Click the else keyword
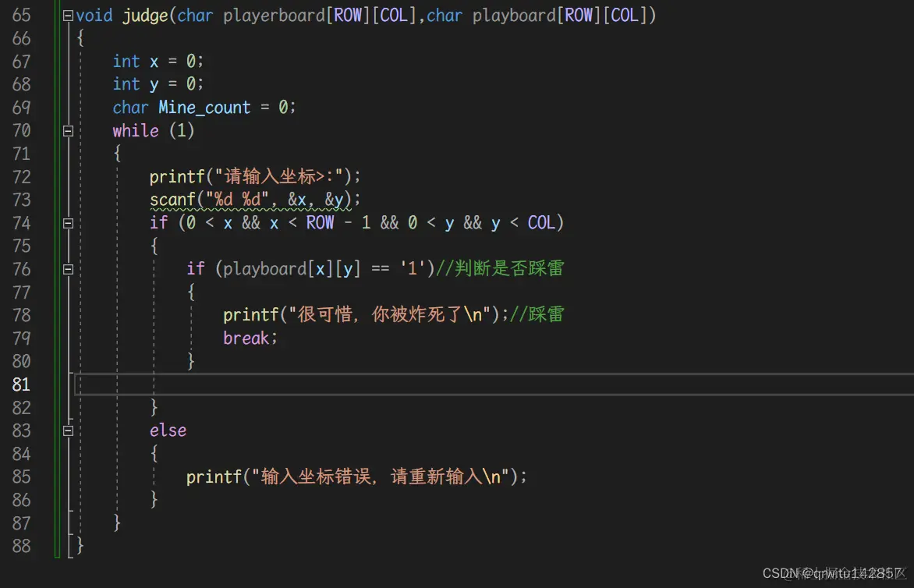 point(168,430)
